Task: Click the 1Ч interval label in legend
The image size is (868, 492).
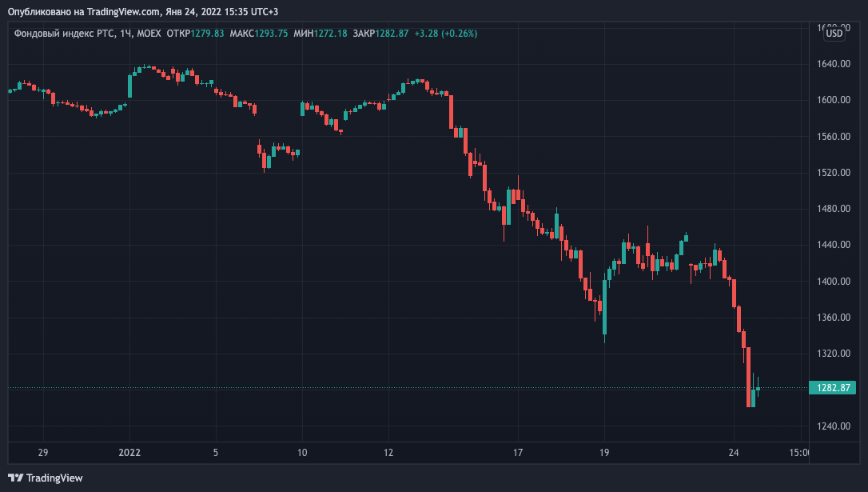Action: (x=125, y=33)
